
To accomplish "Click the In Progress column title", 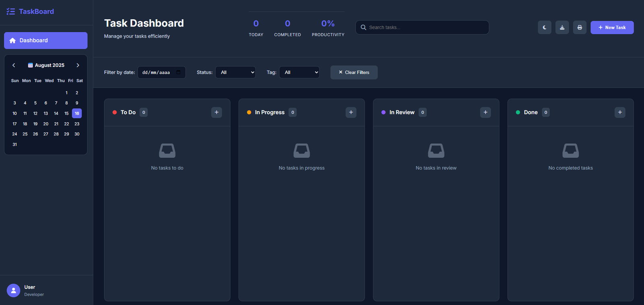I will [270, 112].
